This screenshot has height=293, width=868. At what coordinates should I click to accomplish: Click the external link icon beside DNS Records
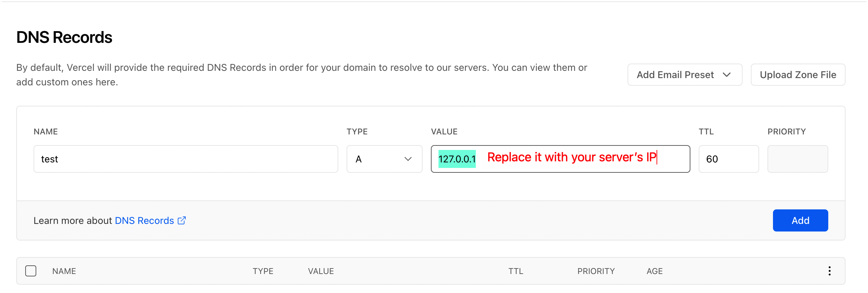[181, 220]
